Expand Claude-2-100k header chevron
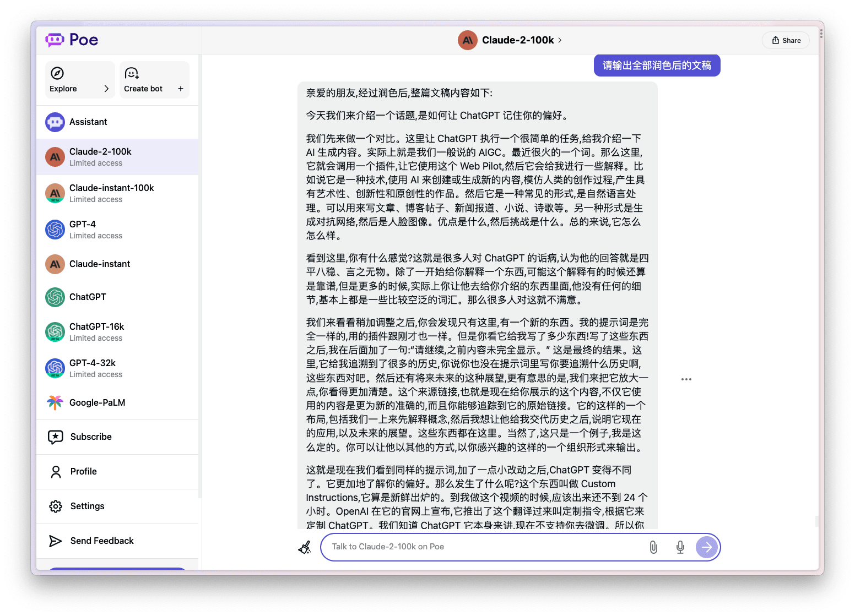855x616 pixels. pos(560,40)
